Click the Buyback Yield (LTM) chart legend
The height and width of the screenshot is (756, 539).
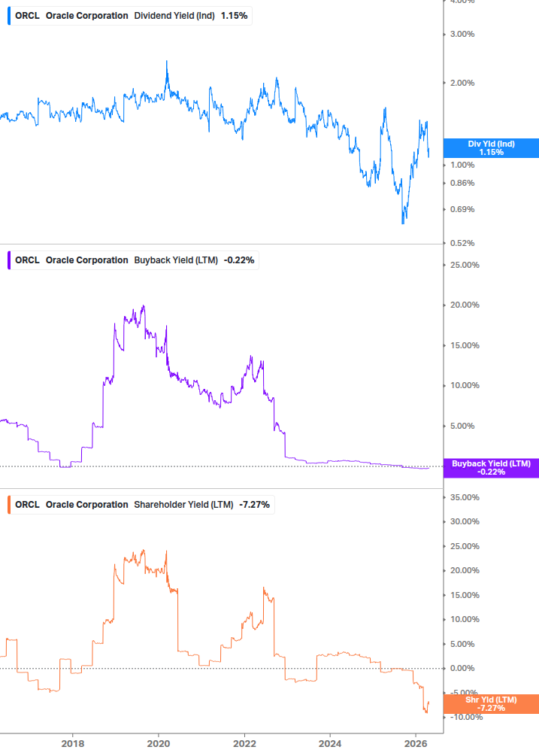[133, 260]
